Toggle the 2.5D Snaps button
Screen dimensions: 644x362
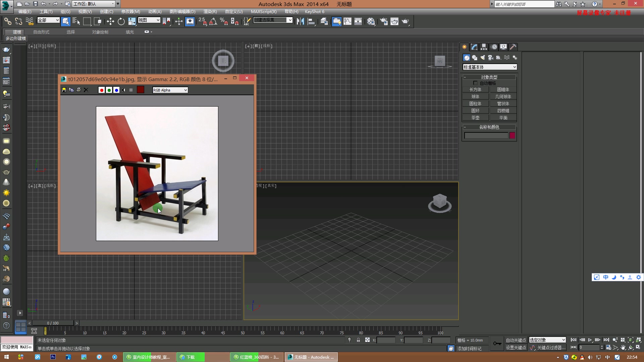coord(202,21)
